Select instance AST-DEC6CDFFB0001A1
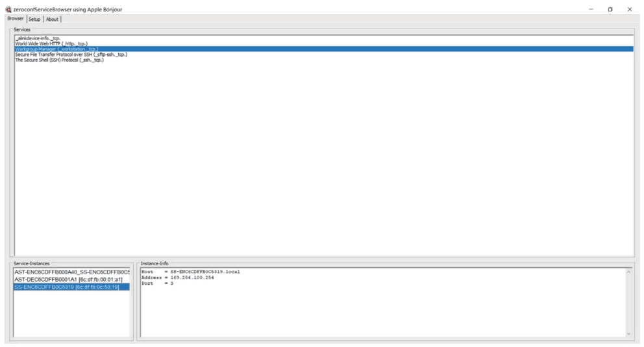Viewport: 644px width, 347px height. tap(72, 280)
